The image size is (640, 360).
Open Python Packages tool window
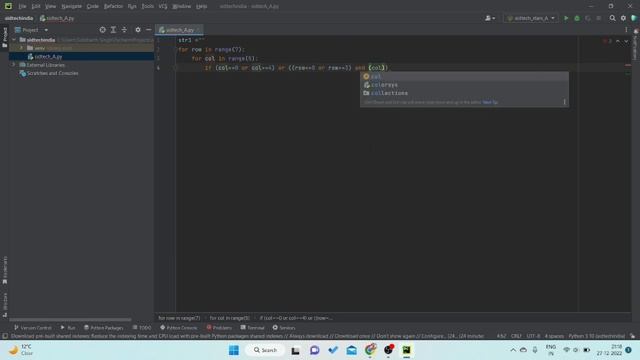tap(104, 328)
